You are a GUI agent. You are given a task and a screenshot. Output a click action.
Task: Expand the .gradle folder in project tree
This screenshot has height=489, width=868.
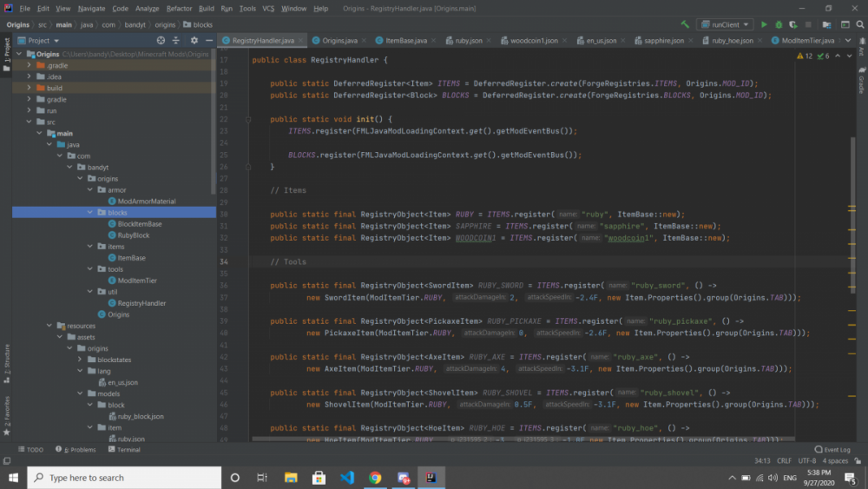pyautogui.click(x=30, y=65)
